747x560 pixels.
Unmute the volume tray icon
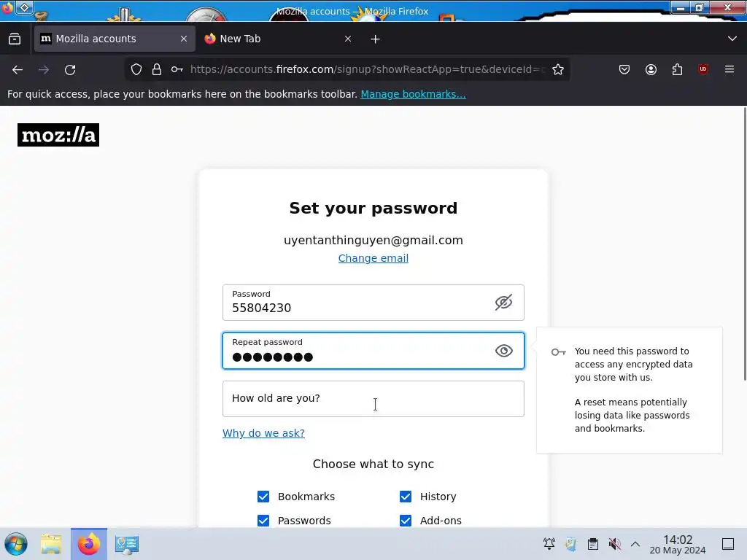(614, 543)
